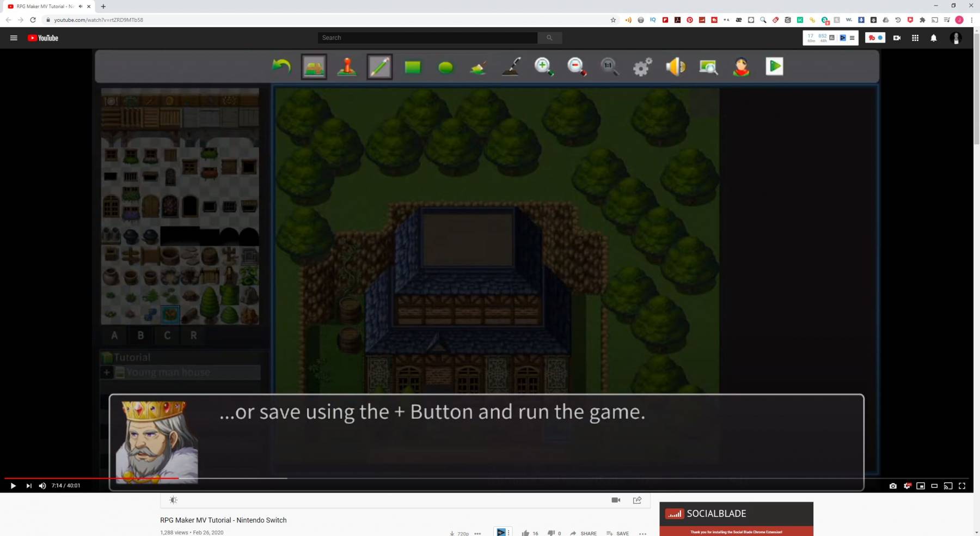Pick the green pine tree tile
The height and width of the screenshot is (536, 980).
click(x=210, y=303)
